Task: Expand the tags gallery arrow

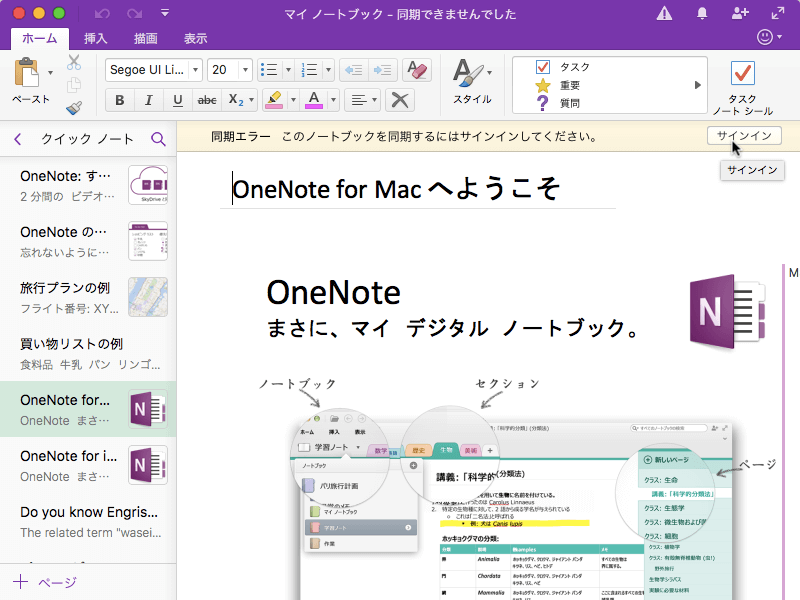Action: [x=697, y=85]
